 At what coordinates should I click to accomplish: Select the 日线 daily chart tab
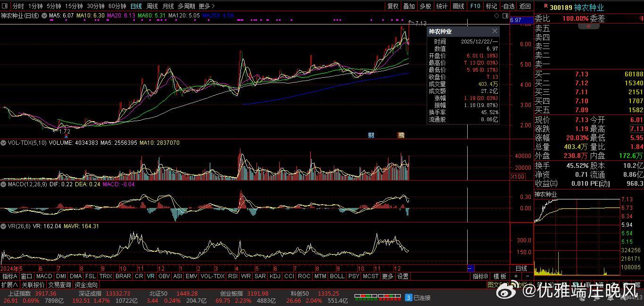(136, 6)
